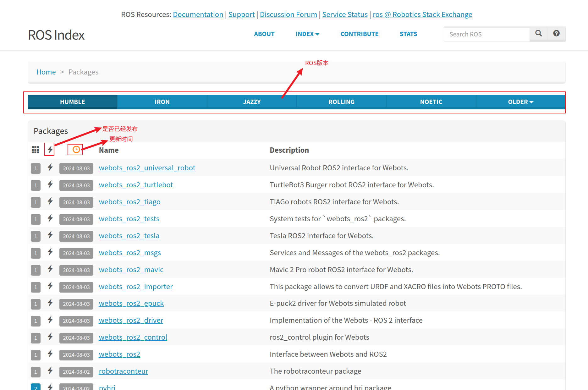Click lightning icon in webots_ros2_tesla row
The width and height of the screenshot is (588, 390).
(x=50, y=235)
